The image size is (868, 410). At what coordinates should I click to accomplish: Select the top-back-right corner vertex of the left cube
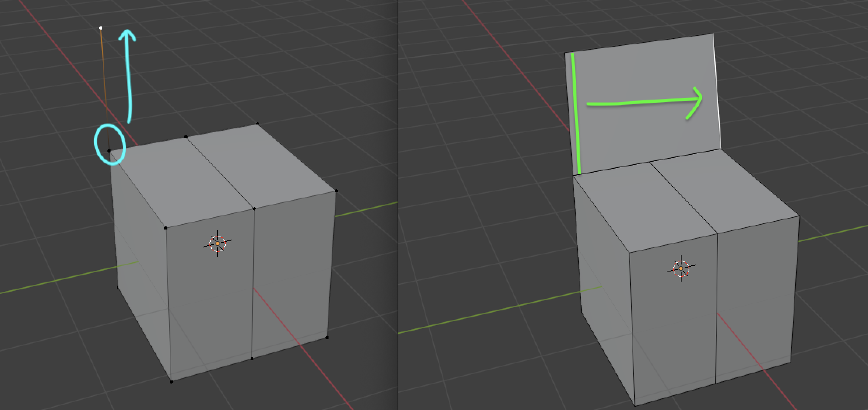tap(258, 124)
